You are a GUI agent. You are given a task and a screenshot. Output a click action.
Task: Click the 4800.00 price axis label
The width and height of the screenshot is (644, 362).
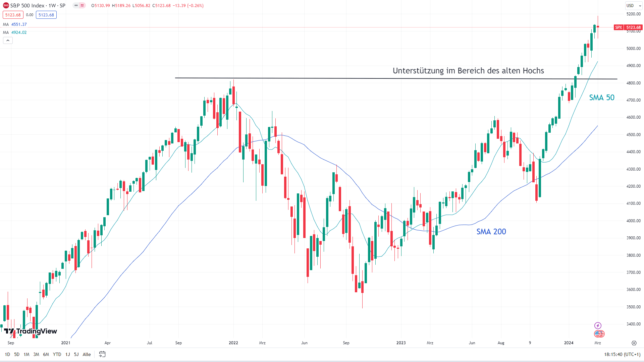tap(633, 83)
